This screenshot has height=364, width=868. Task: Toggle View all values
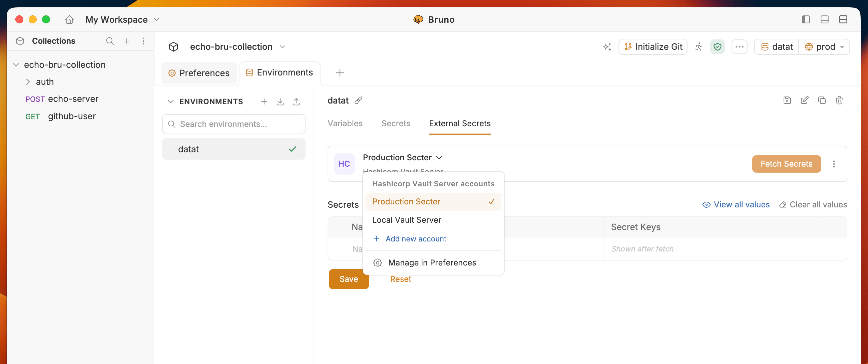(736, 205)
